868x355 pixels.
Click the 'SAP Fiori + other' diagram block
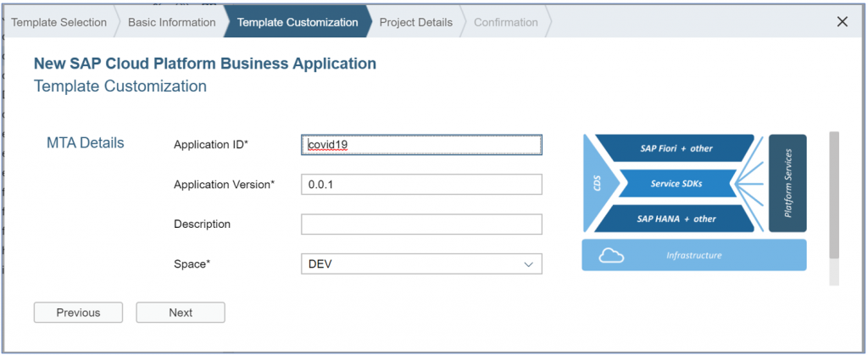(676, 148)
